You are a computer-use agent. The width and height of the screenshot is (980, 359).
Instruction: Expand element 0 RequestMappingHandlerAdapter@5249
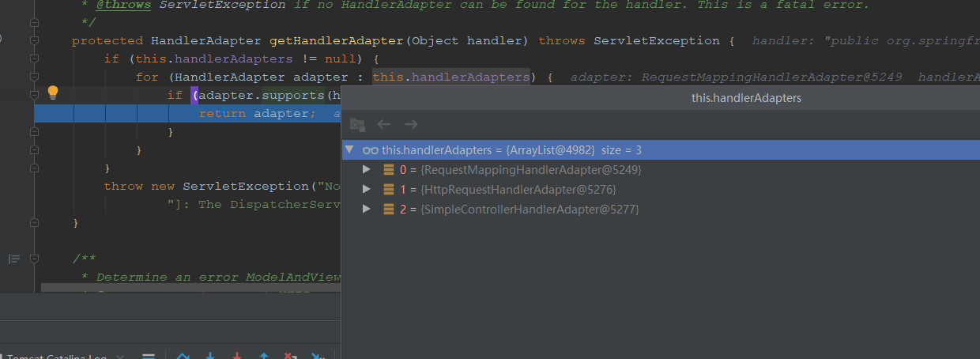tap(366, 170)
